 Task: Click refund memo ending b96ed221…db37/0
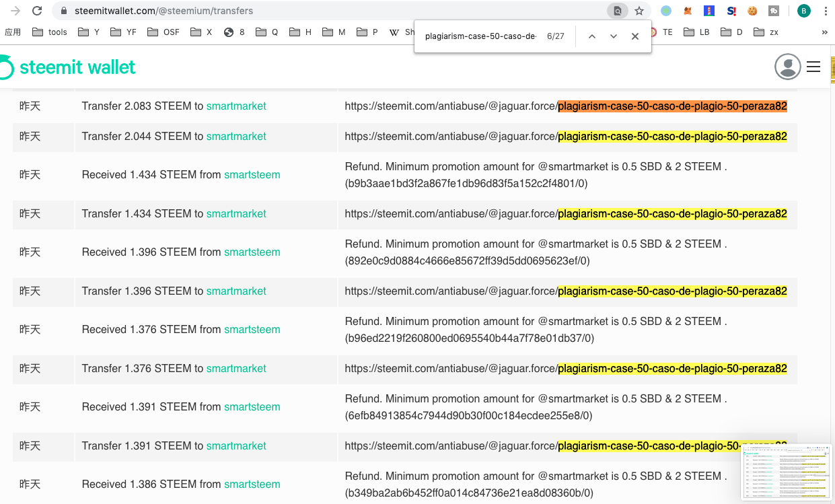536,330
